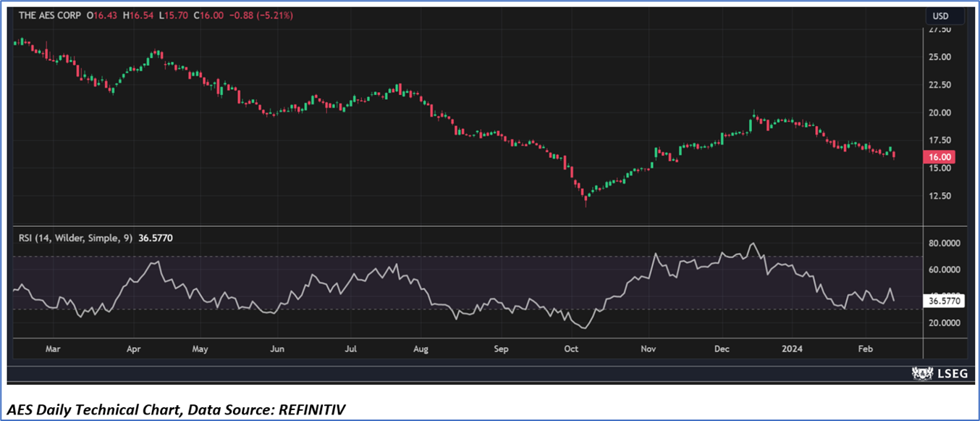
Task: Select the Oct label on time axis
Action: pyautogui.click(x=571, y=349)
